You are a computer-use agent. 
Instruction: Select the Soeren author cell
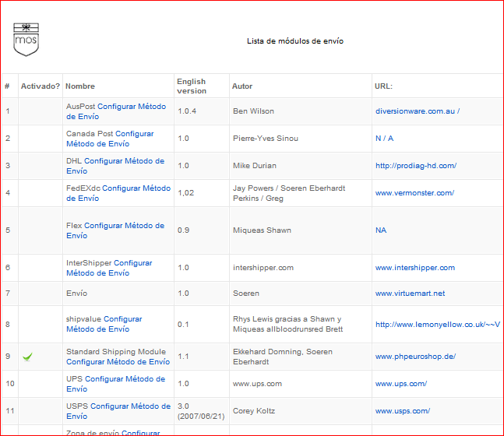point(246,294)
